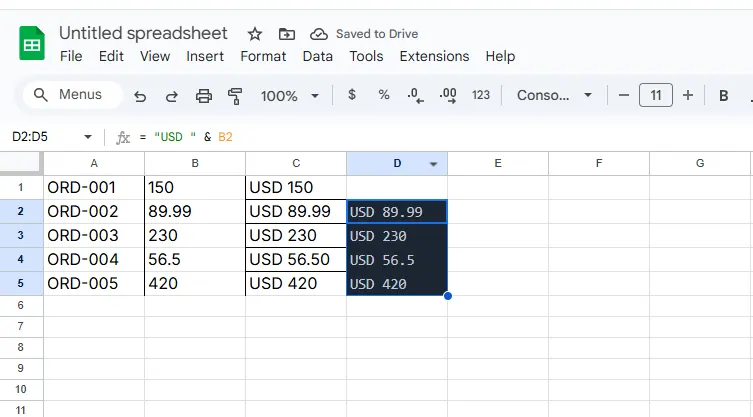Open the Format menu

pos(263,56)
